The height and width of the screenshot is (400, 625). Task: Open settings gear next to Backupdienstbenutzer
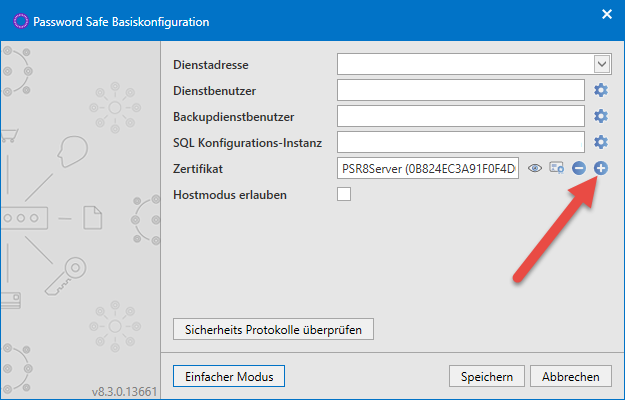pyautogui.click(x=601, y=116)
